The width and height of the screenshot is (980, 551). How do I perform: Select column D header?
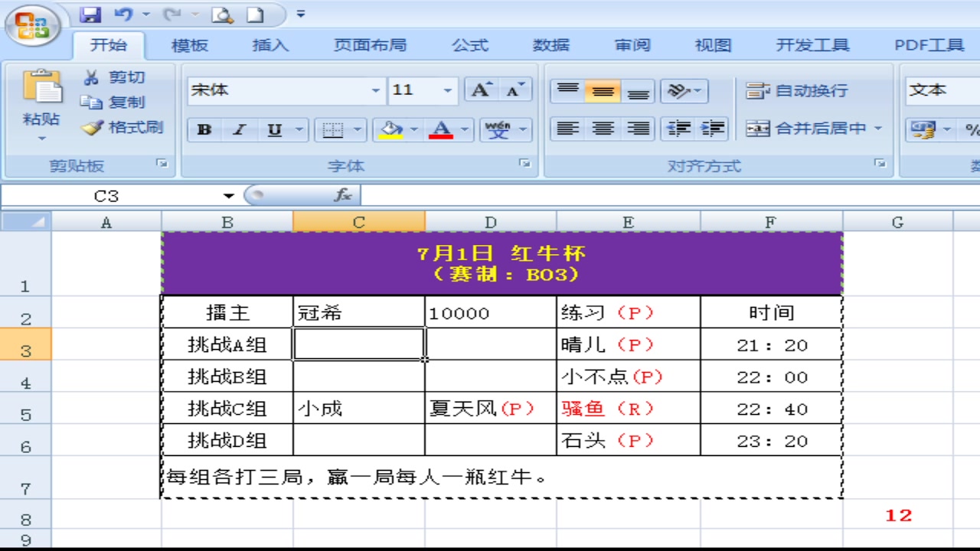pyautogui.click(x=491, y=222)
